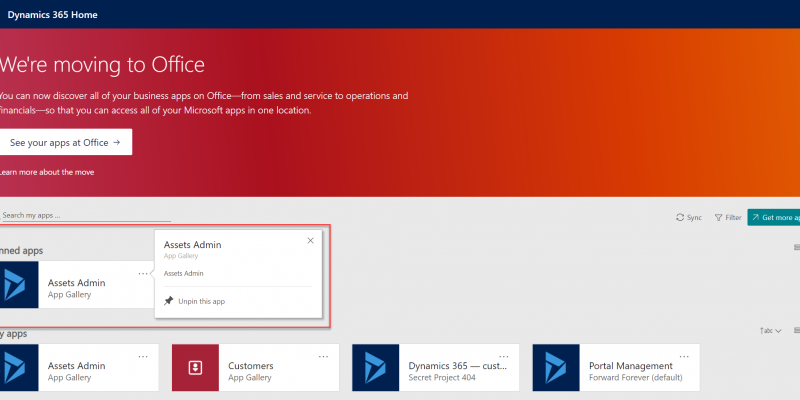Image resolution: width=800 pixels, height=400 pixels.
Task: Click the Portal Management app name text
Action: click(631, 366)
